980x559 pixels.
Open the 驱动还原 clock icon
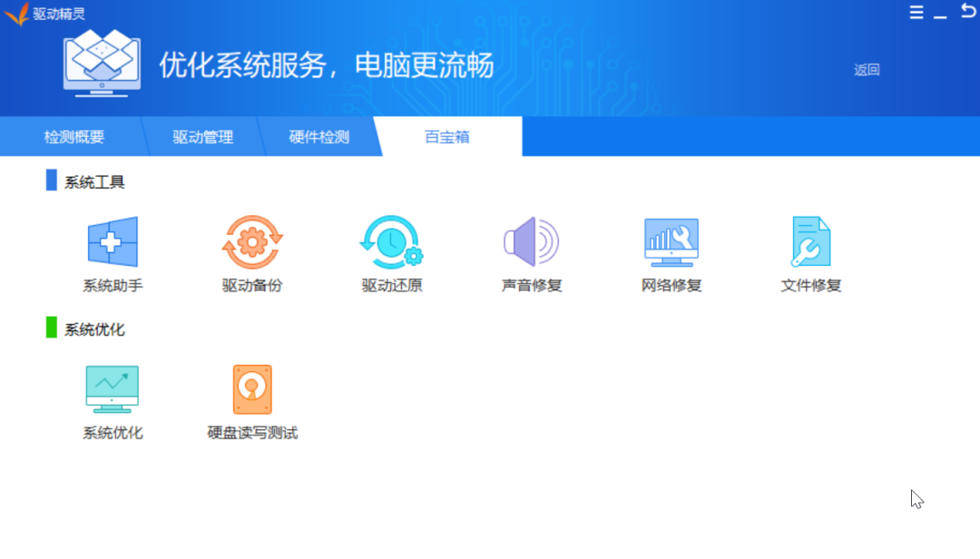(392, 242)
